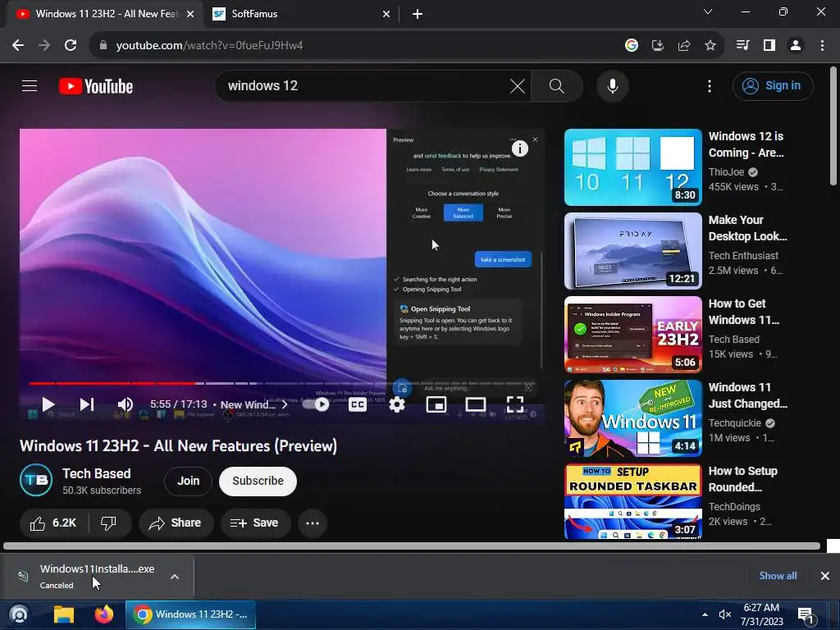Open File Explorer from the taskbar
This screenshot has width=840, height=630.
[x=64, y=614]
